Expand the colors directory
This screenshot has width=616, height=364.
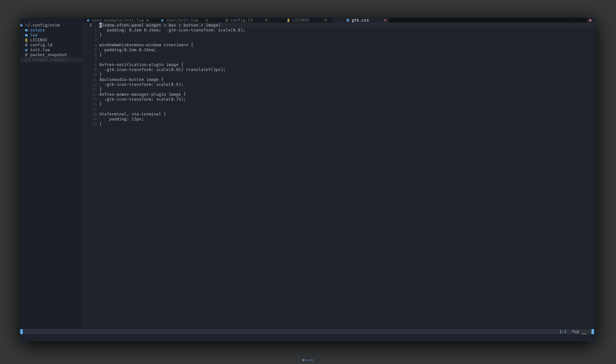pos(37,30)
